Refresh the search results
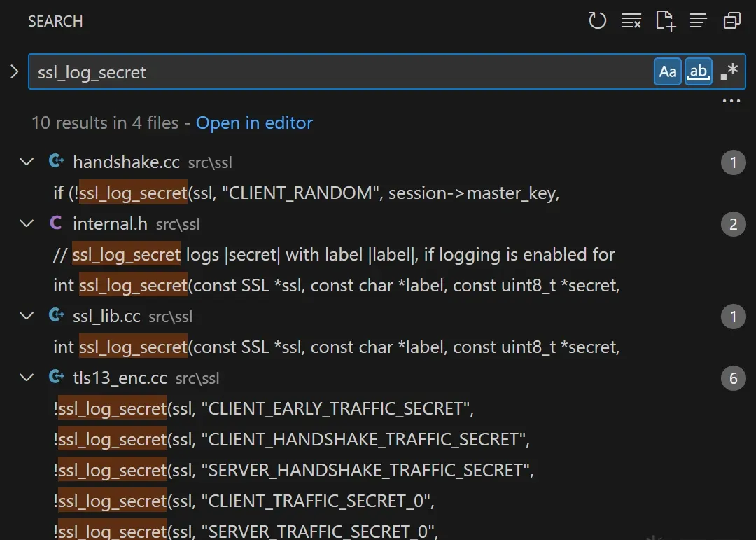 [597, 21]
